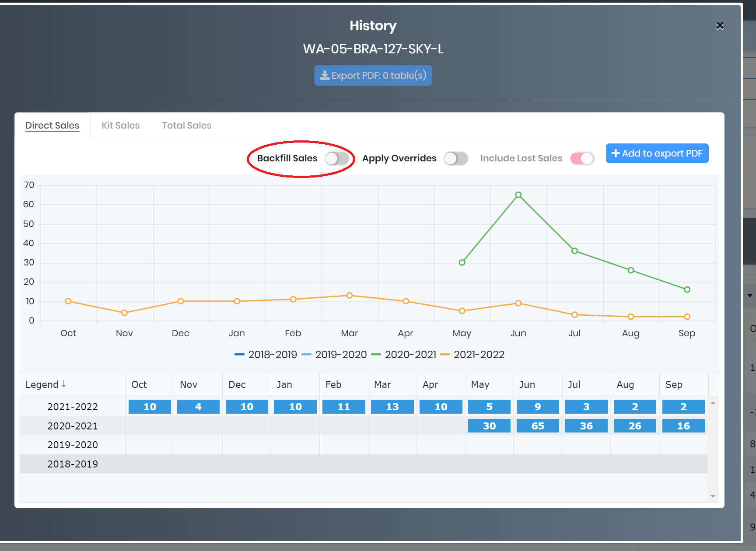Click the Sep column header in table
This screenshot has width=756, height=551.
pos(684,384)
